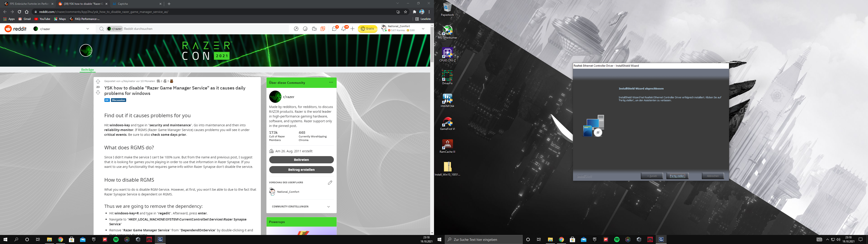
Task: Upvote the YSK Razer Game Manager post
Action: click(98, 81)
